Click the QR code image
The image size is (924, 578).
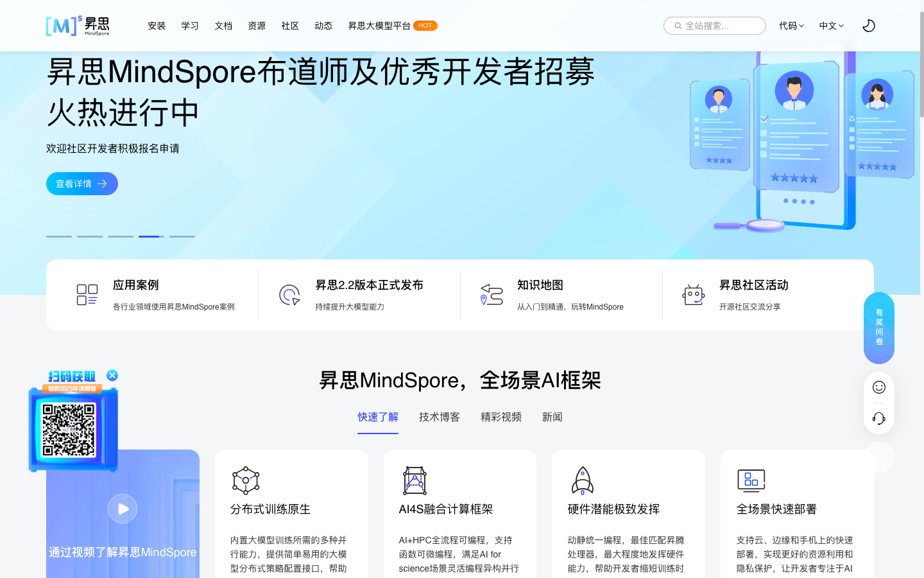(x=69, y=430)
